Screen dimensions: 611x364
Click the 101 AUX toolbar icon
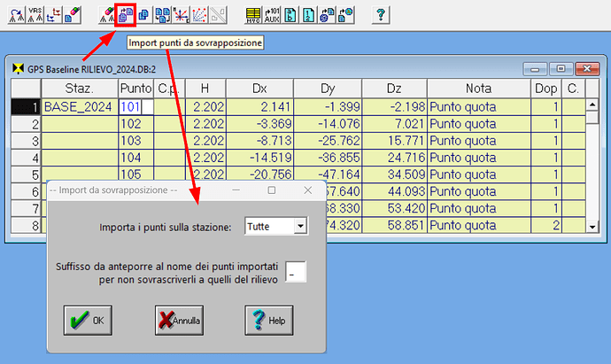click(x=272, y=15)
